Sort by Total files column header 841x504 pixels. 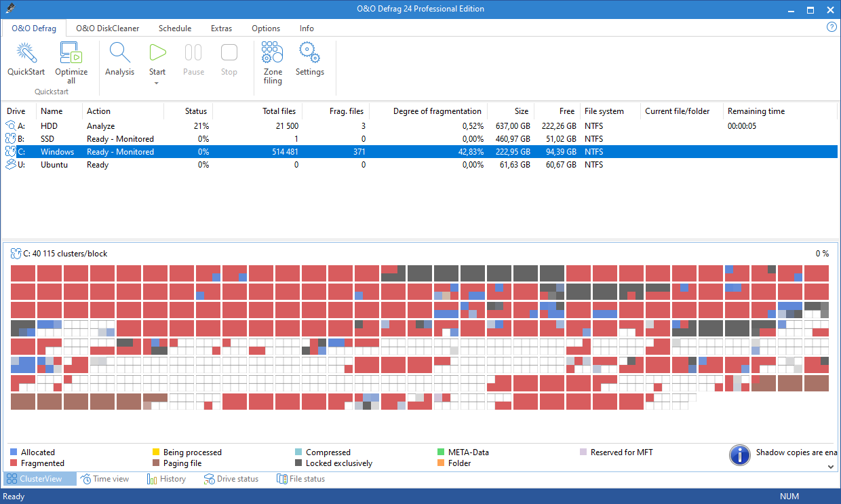(279, 111)
